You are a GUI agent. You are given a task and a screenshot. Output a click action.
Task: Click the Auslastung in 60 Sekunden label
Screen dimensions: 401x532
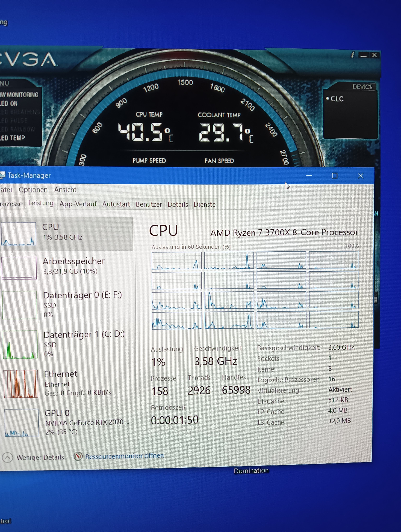click(x=191, y=247)
